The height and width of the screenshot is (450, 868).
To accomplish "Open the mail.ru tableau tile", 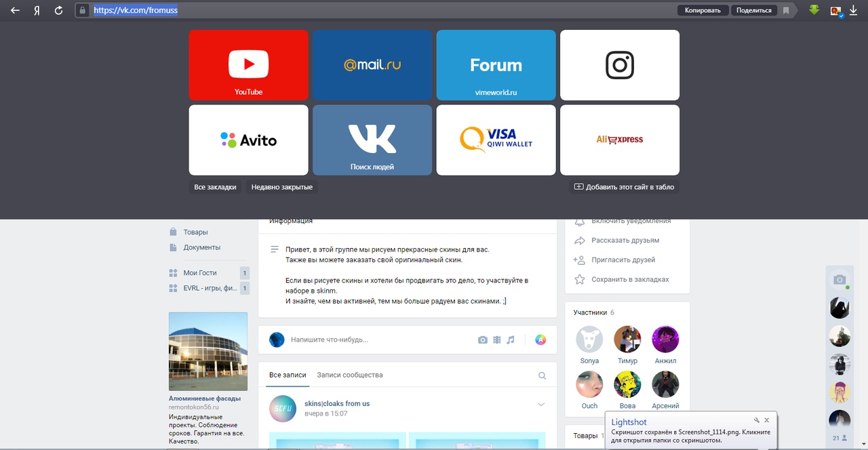I will (x=372, y=65).
